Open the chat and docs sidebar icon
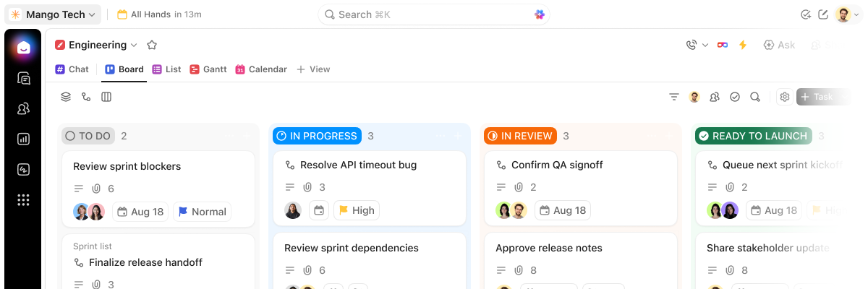The width and height of the screenshot is (868, 289). 23,79
